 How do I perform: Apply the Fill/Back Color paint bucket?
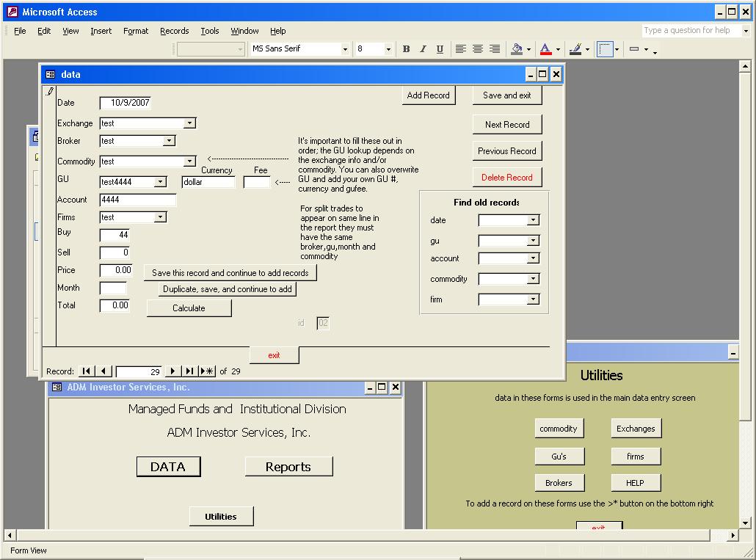pos(517,48)
